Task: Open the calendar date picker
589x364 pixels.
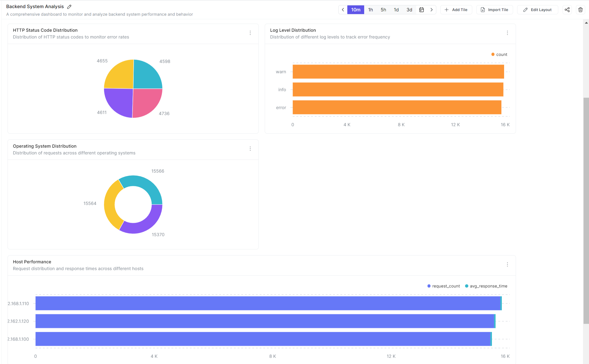Action: coord(421,10)
